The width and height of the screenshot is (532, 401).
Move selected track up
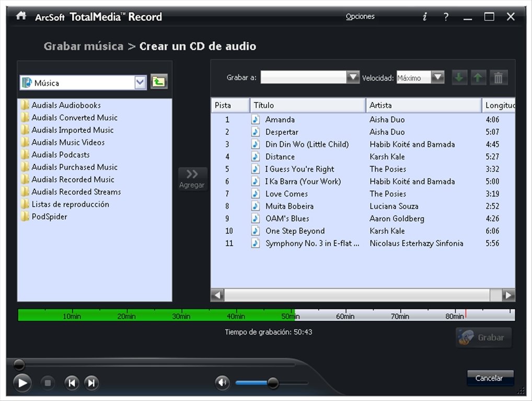tap(478, 78)
